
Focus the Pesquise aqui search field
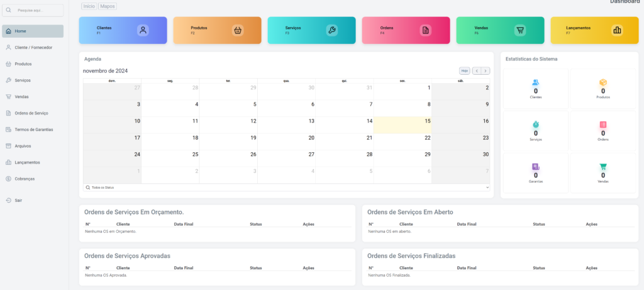pos(38,10)
